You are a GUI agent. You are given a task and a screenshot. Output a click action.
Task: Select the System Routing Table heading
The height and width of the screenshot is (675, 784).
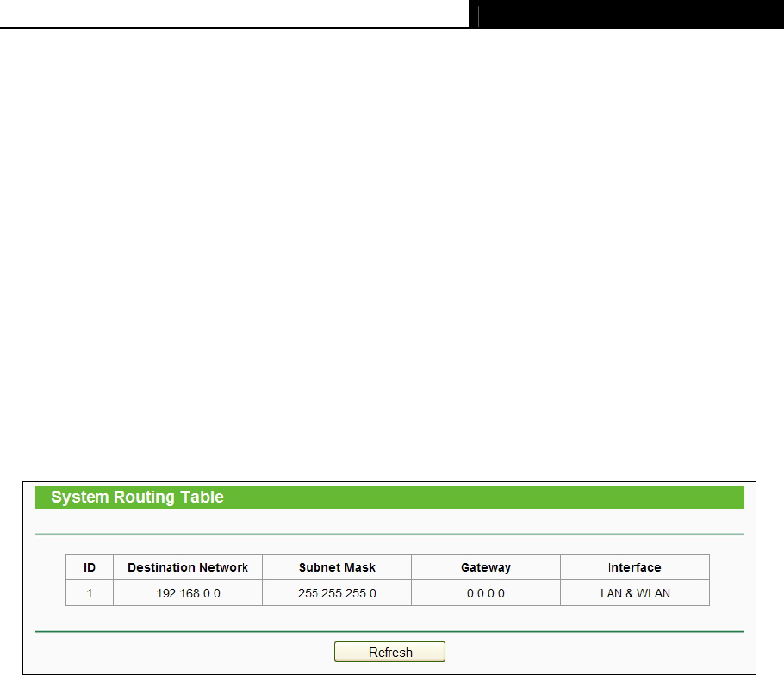tap(137, 497)
